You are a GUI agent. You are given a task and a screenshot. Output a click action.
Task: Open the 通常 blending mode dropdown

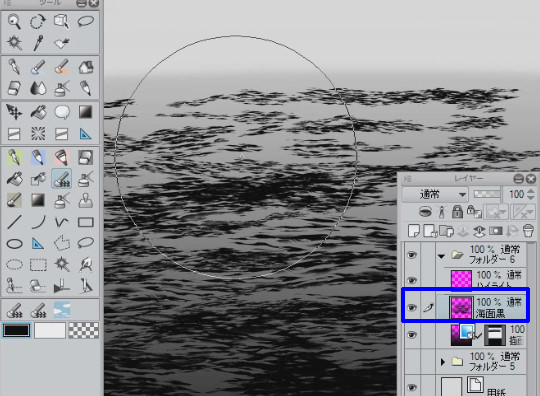point(435,195)
